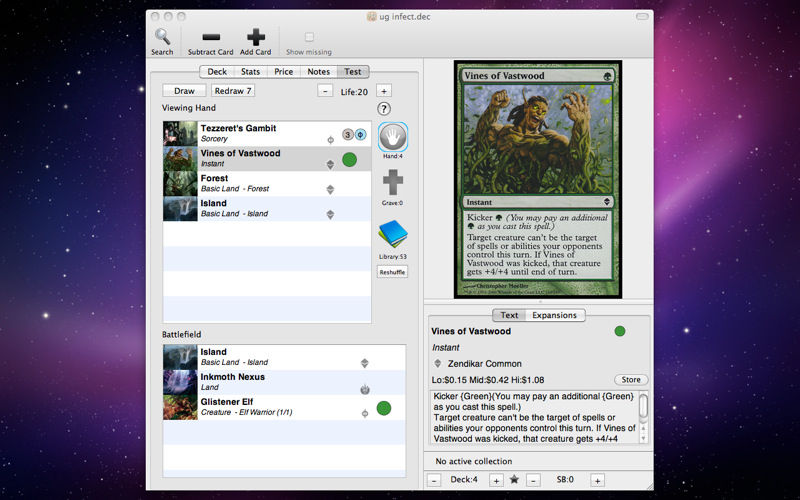Open the Price tab
This screenshot has height=500, width=800.
[284, 71]
